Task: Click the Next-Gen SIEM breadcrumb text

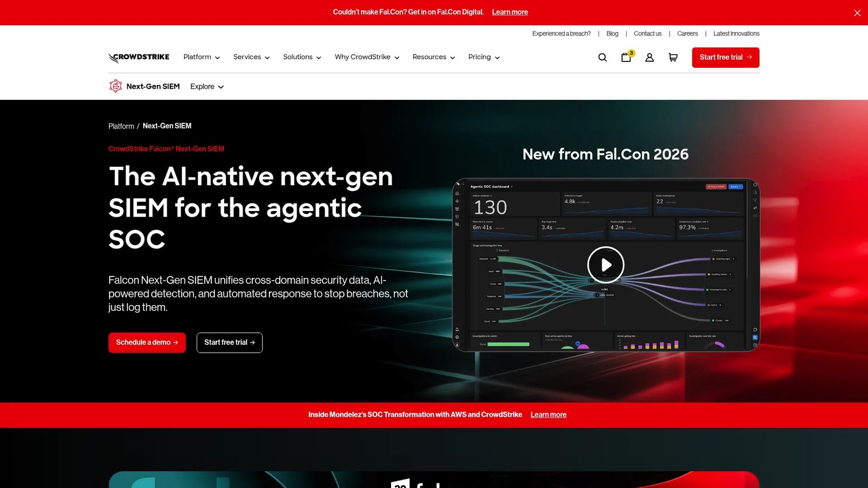Action: pyautogui.click(x=167, y=126)
